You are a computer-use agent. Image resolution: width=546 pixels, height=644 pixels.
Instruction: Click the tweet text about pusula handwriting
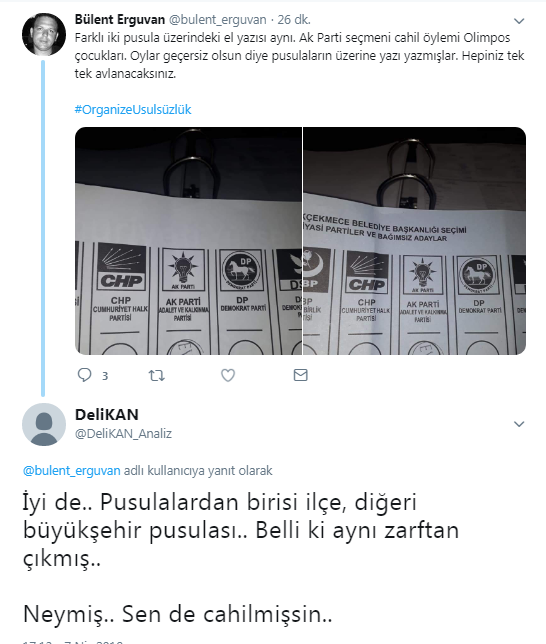[299, 55]
